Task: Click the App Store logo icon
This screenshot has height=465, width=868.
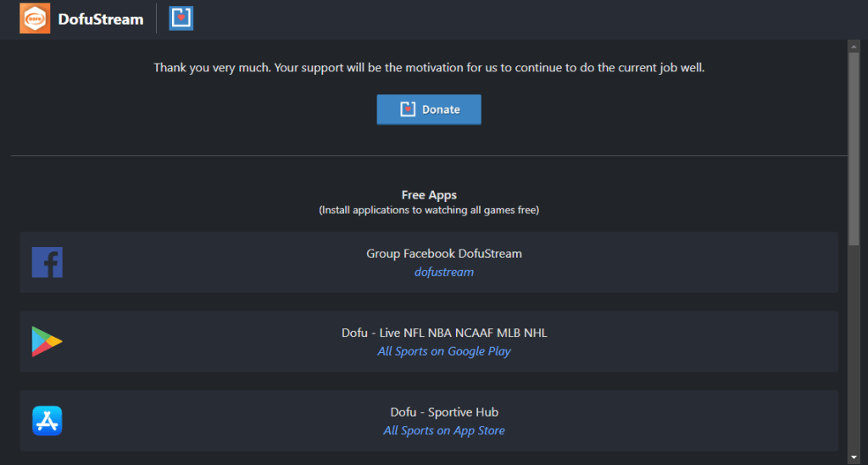Action: [x=47, y=420]
